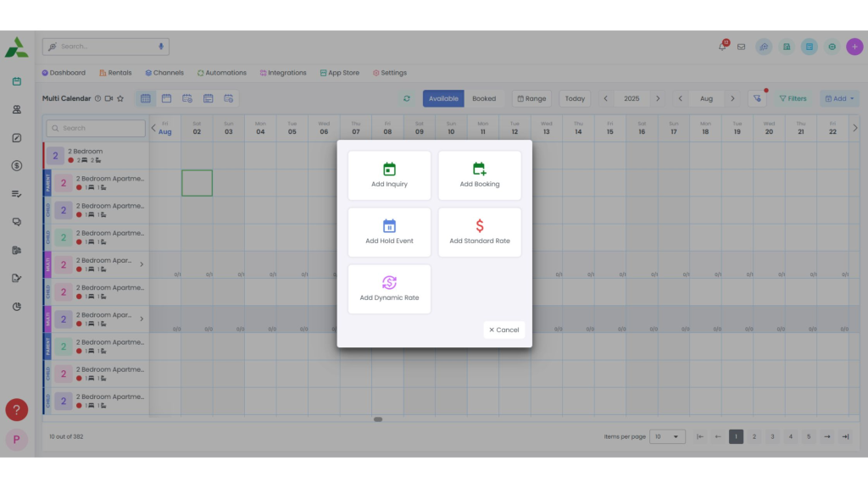Cancel the add dialog
The width and height of the screenshot is (868, 488).
504,330
